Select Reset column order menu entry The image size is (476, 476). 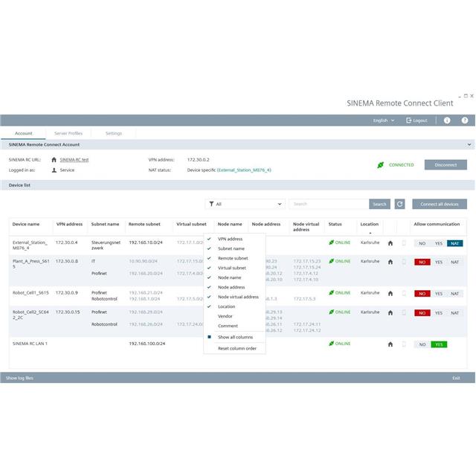click(x=237, y=348)
